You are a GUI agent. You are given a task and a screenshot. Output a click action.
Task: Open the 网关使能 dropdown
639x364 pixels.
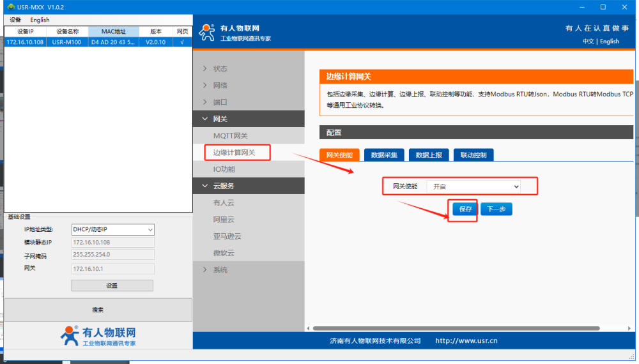(473, 186)
